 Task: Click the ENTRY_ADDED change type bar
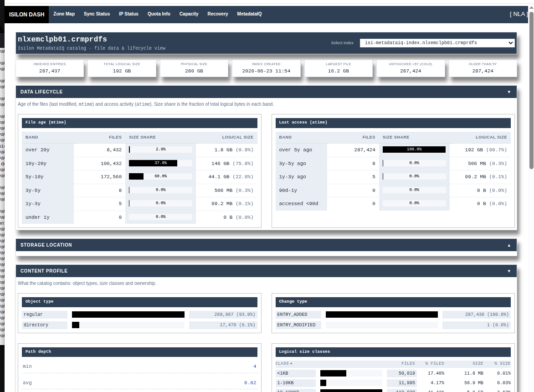point(382,315)
